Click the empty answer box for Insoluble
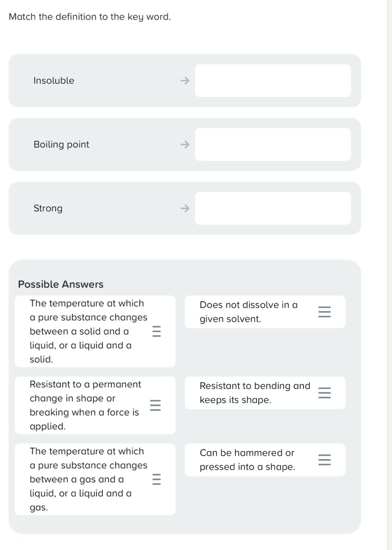Viewport: 392px width, 550px height. point(273,81)
